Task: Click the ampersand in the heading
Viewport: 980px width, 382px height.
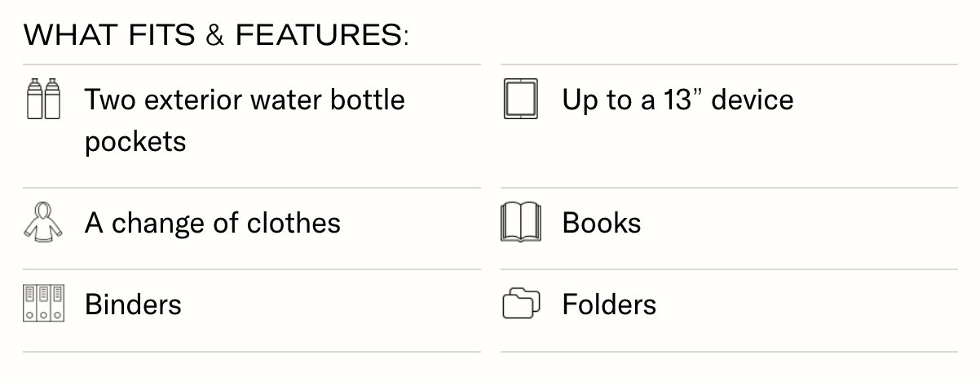Action: pos(214,35)
